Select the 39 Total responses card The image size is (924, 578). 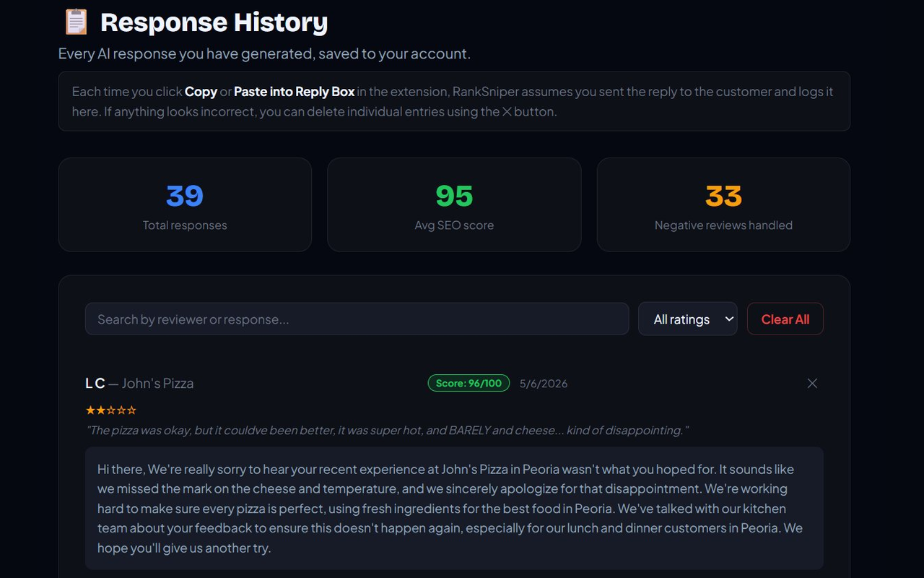click(185, 204)
